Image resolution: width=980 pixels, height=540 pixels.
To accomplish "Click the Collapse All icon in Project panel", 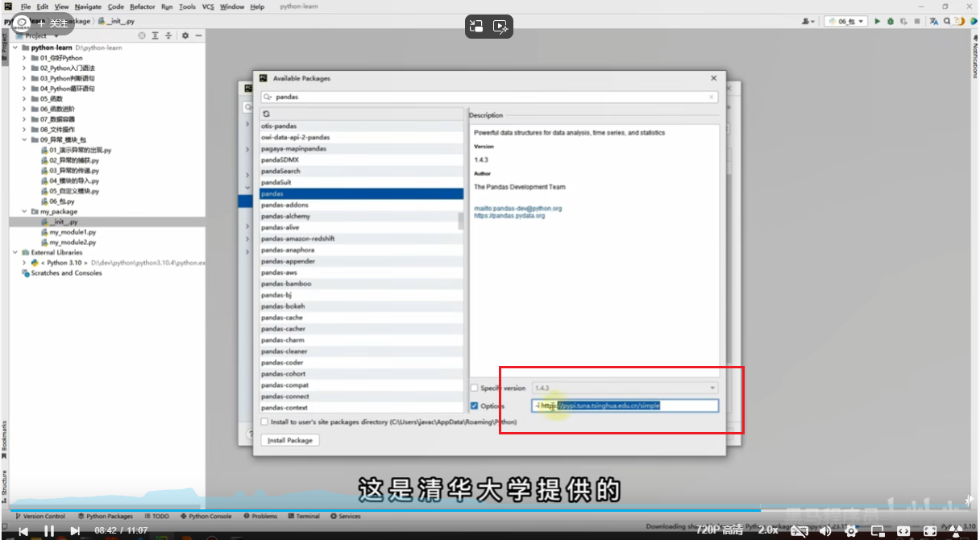I will coord(168,35).
